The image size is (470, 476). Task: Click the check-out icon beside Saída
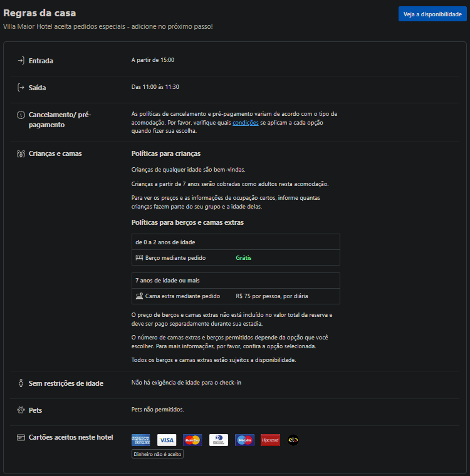point(21,88)
